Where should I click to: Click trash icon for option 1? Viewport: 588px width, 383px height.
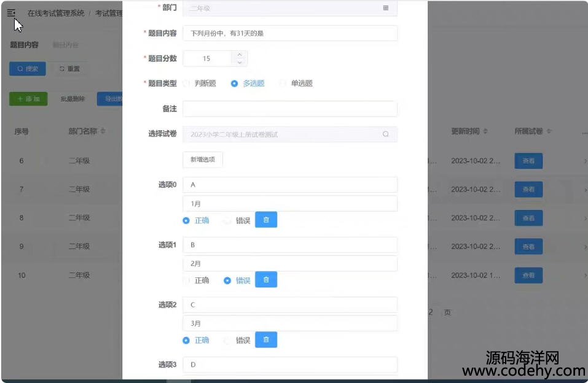click(x=265, y=280)
